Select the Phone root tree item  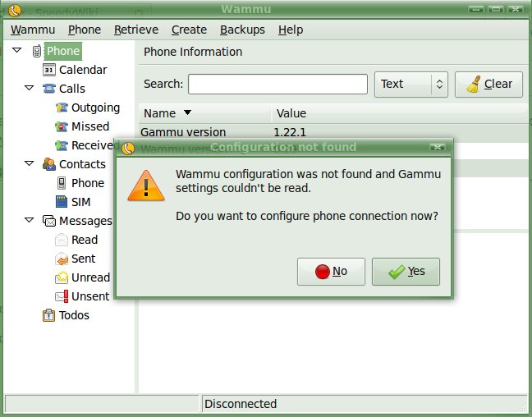[63, 51]
